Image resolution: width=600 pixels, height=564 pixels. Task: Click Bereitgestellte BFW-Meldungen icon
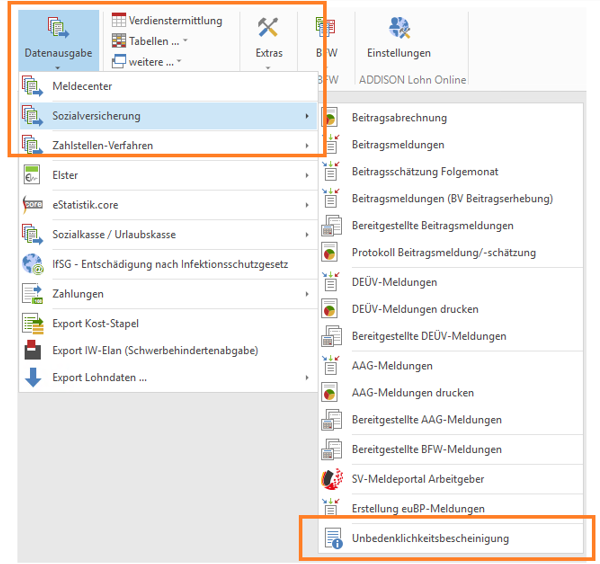click(x=331, y=449)
